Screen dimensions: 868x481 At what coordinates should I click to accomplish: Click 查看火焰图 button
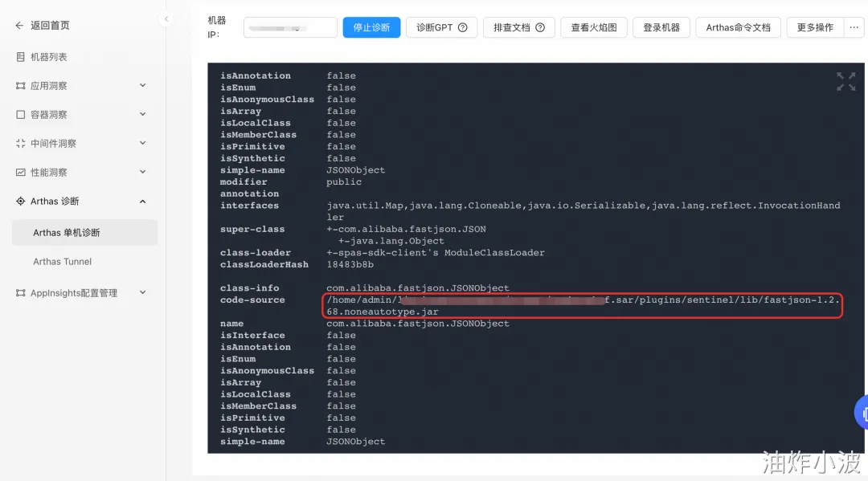click(594, 27)
